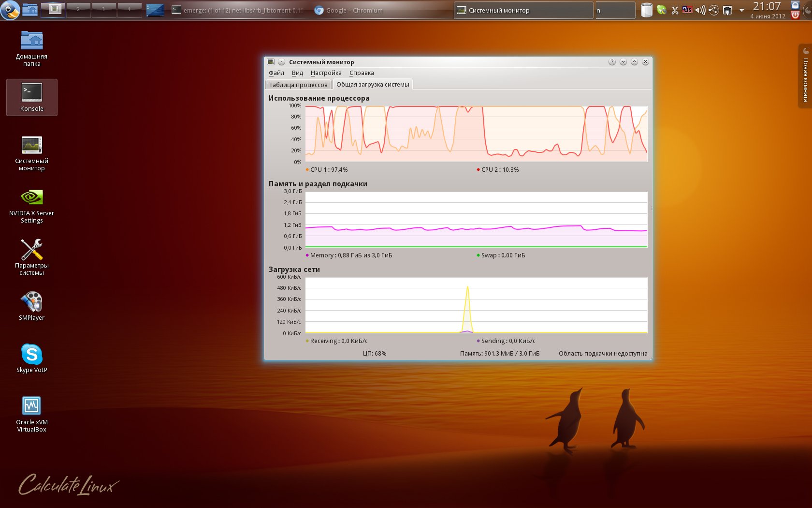The image size is (812, 508).
Task: Click the 21:07 digital clock
Action: click(x=767, y=10)
